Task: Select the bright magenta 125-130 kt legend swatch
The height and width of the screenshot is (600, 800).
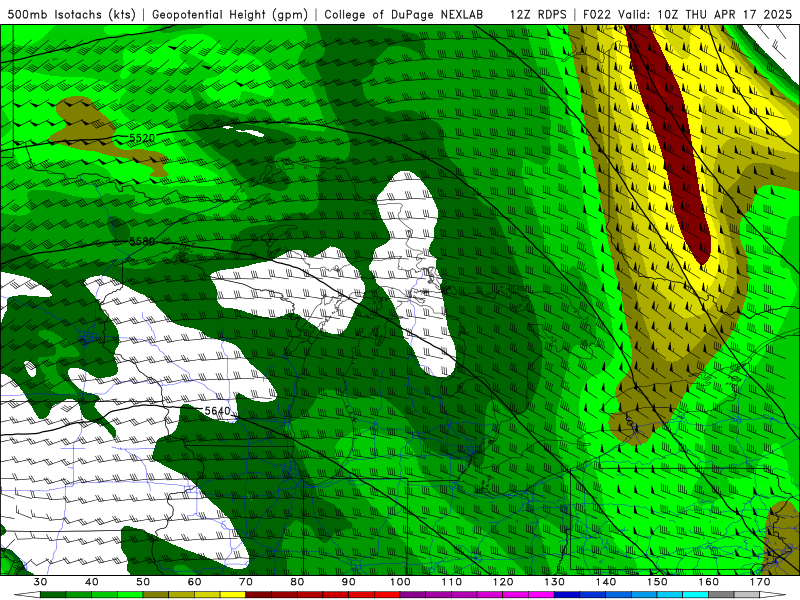Action: pyautogui.click(x=541, y=595)
